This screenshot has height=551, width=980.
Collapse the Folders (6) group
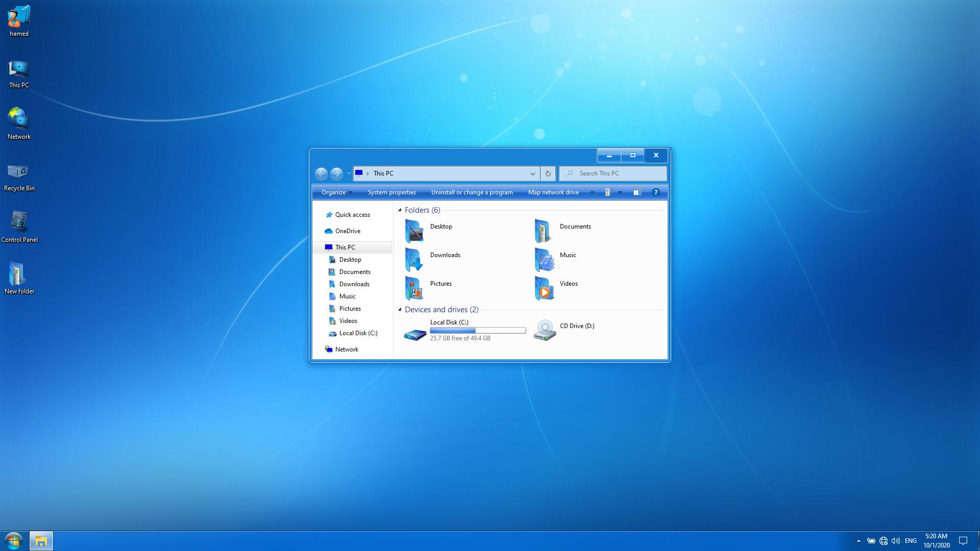(x=400, y=210)
